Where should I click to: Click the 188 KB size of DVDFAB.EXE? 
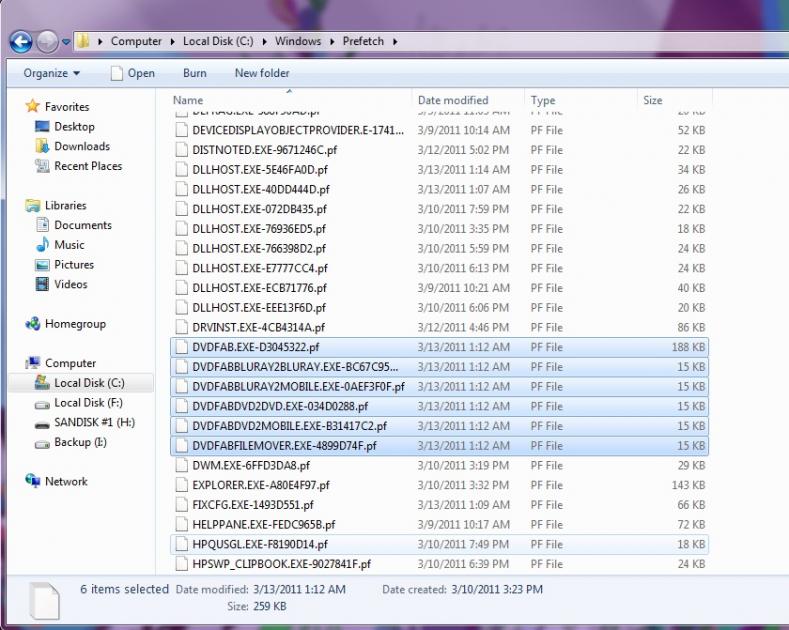[x=688, y=347]
